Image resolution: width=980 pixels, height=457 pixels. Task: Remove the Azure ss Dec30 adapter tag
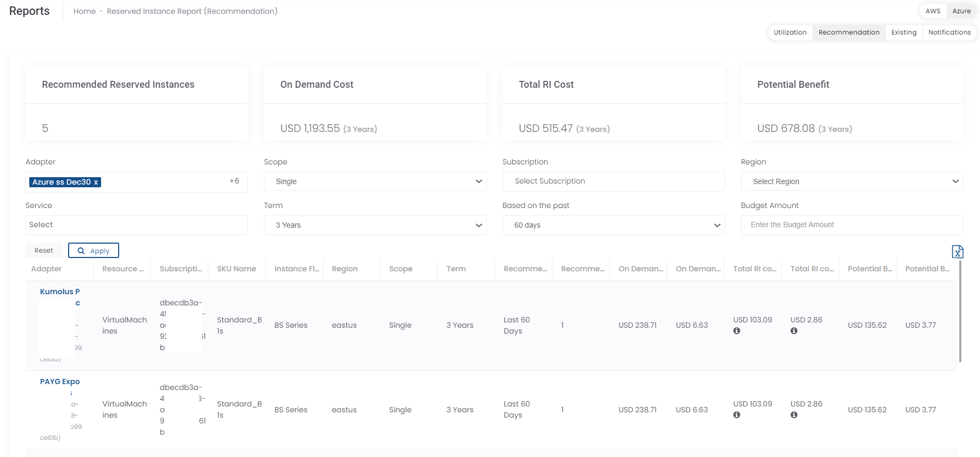(x=96, y=182)
